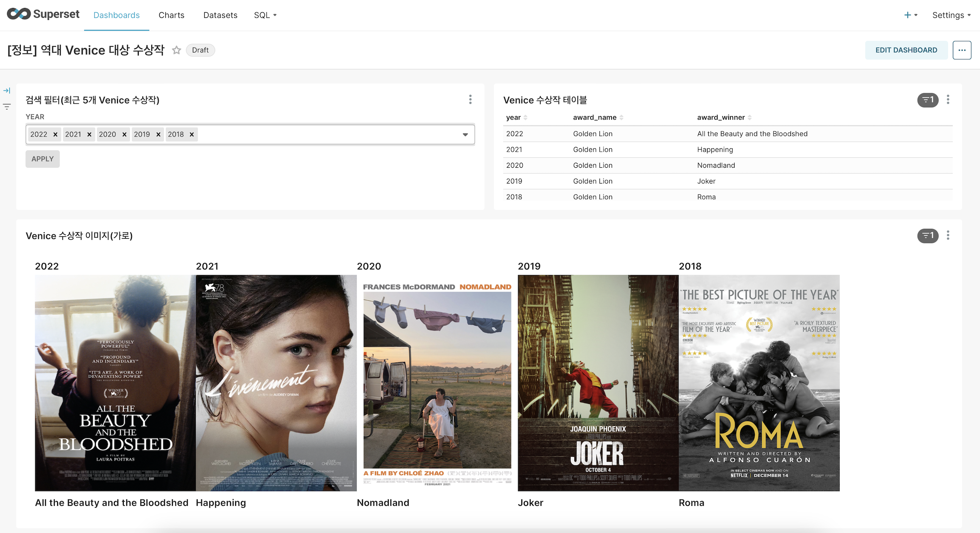Expand the SQL menu
980x533 pixels.
[x=265, y=15]
